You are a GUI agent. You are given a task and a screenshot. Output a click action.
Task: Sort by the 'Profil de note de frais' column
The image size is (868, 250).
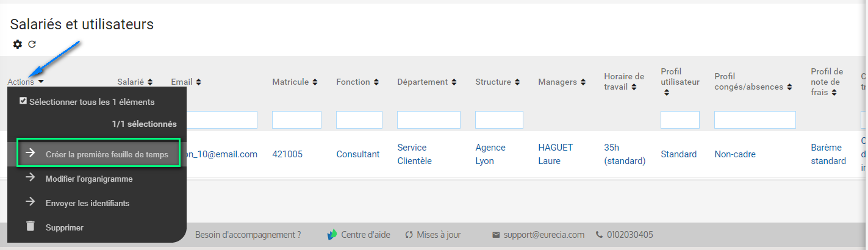tap(833, 93)
